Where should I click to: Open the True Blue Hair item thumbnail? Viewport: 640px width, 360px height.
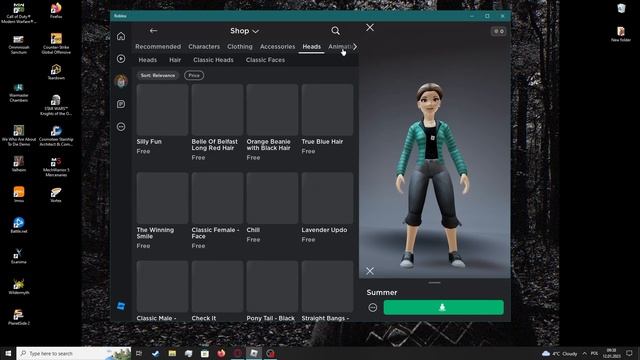[x=327, y=110]
